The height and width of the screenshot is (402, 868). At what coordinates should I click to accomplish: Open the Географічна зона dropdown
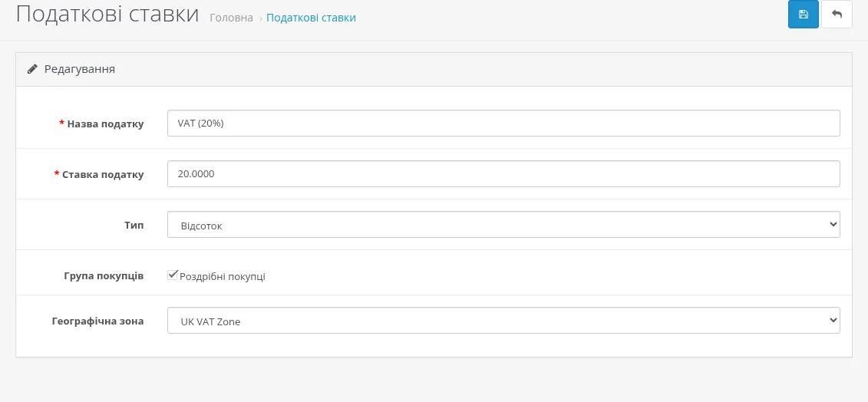click(x=503, y=321)
